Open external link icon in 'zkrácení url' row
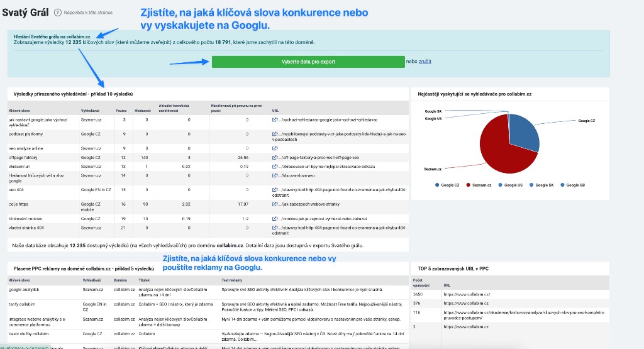This screenshot has width=644, height=349. [274, 167]
